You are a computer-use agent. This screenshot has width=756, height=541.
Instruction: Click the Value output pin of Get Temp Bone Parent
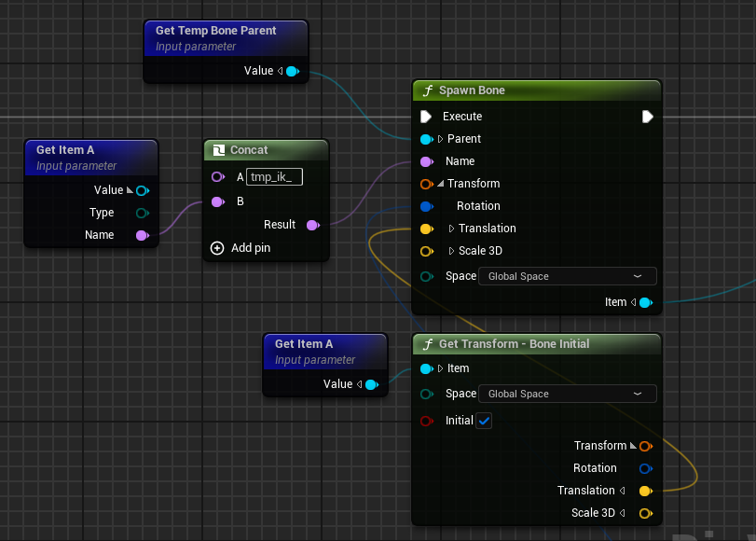tap(292, 72)
